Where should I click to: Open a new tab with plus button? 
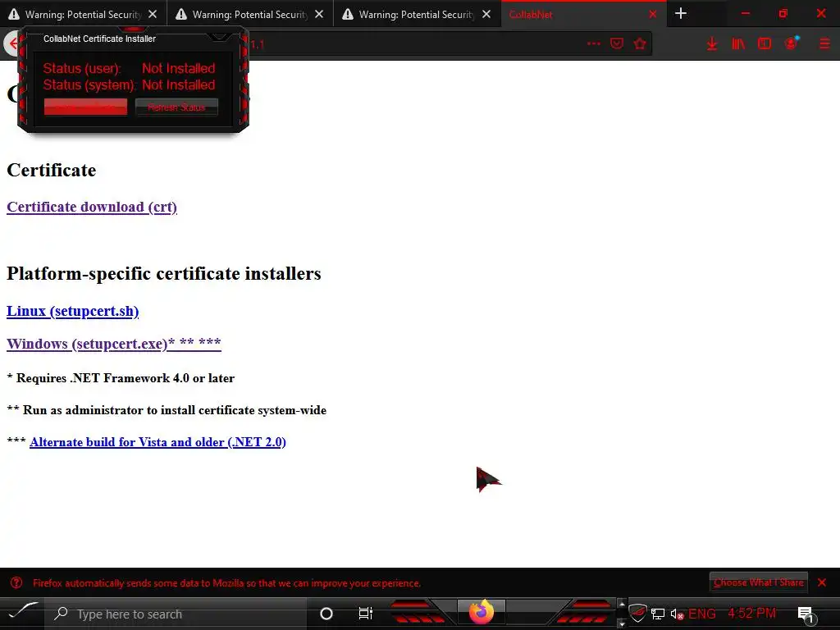(x=681, y=13)
